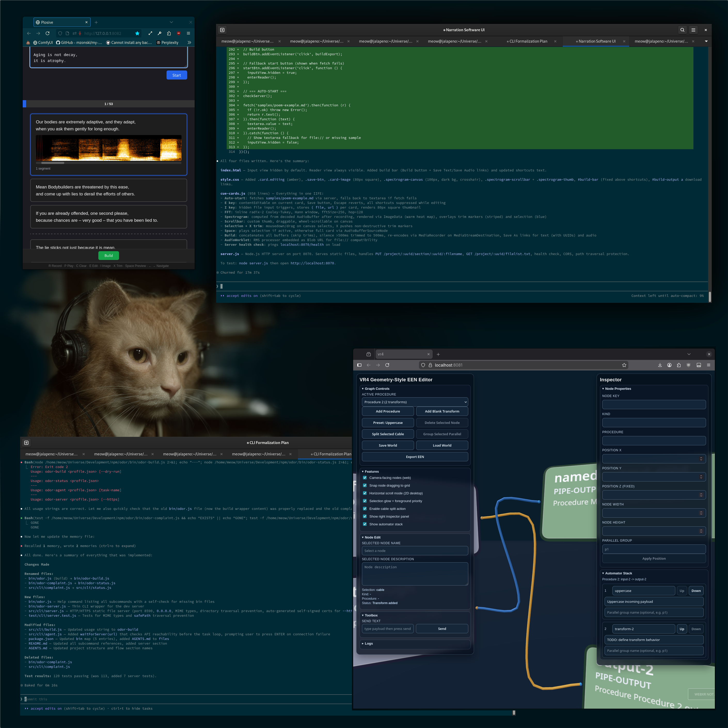Click the downloads icon in vr4 browser toolbar
Image resolution: width=728 pixels, height=728 pixels.
[x=660, y=365]
